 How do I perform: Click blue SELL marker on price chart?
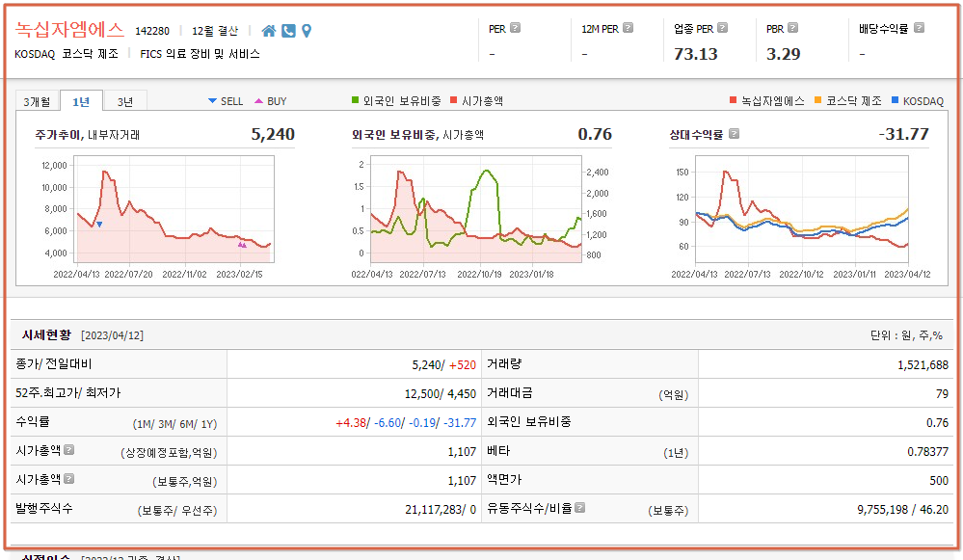(x=99, y=225)
